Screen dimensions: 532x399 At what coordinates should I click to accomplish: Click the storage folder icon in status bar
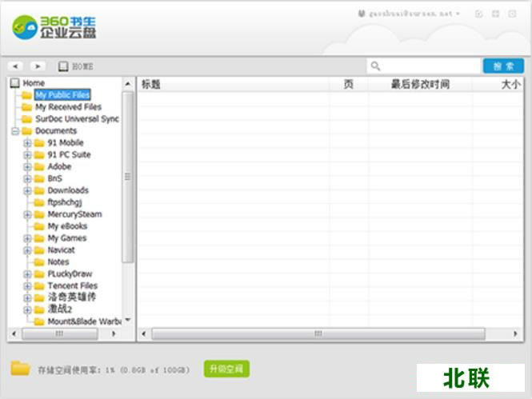(20, 369)
